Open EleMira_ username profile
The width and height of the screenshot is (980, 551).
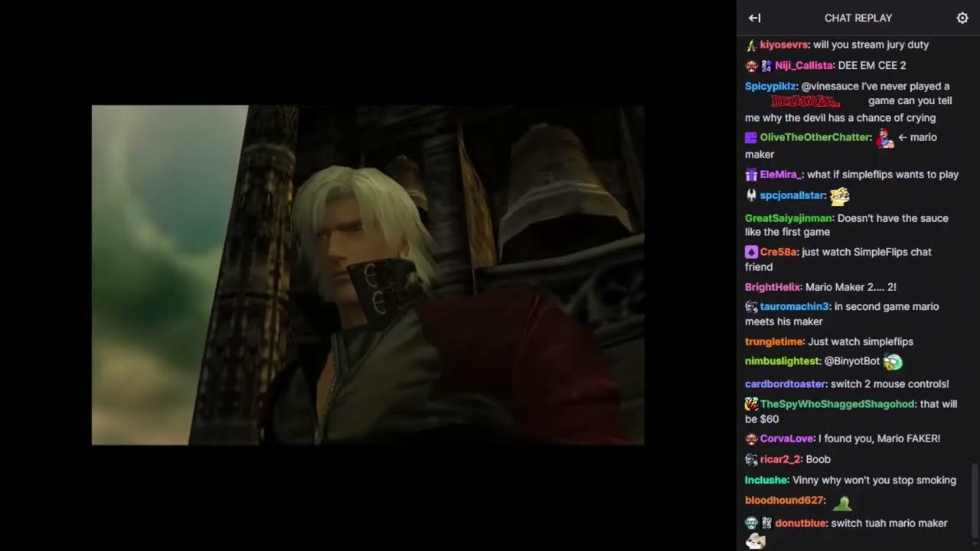780,174
